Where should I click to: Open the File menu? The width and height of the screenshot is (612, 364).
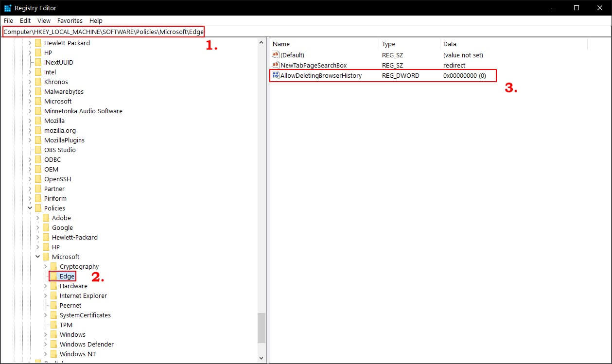pyautogui.click(x=8, y=20)
